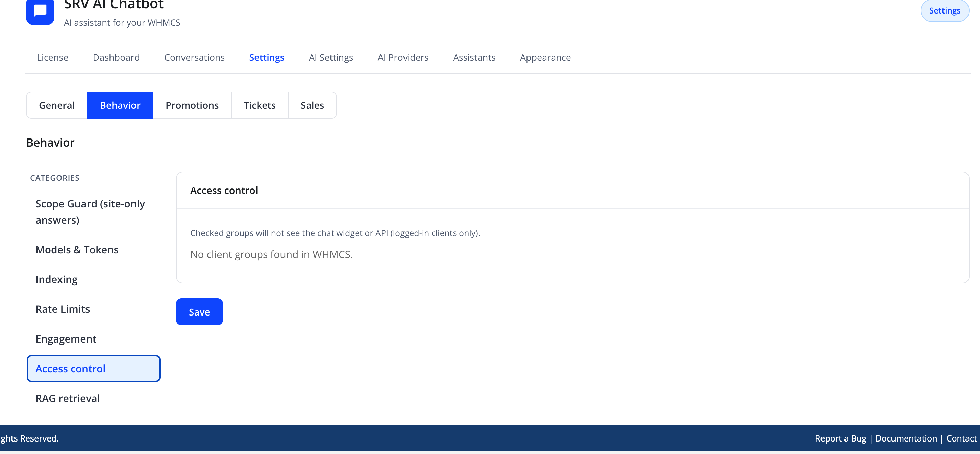Screen dimensions: 980x454
Task: Open the Engagement category
Action: [94, 338]
